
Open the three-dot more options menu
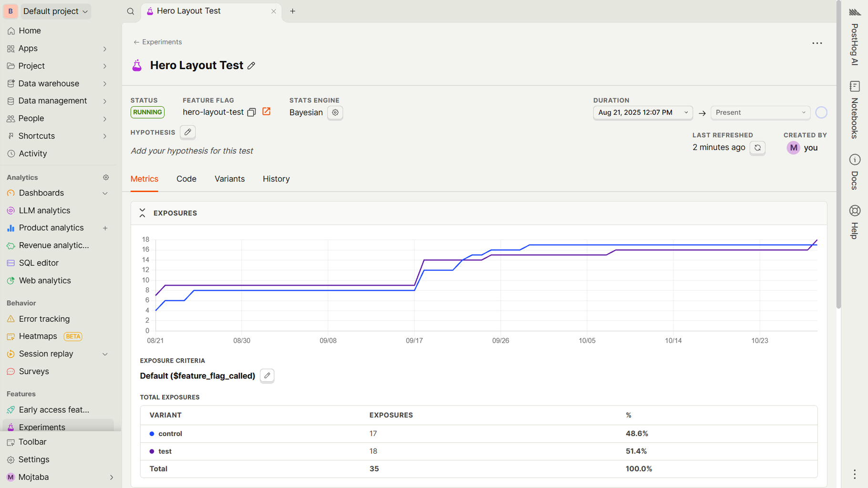[817, 43]
